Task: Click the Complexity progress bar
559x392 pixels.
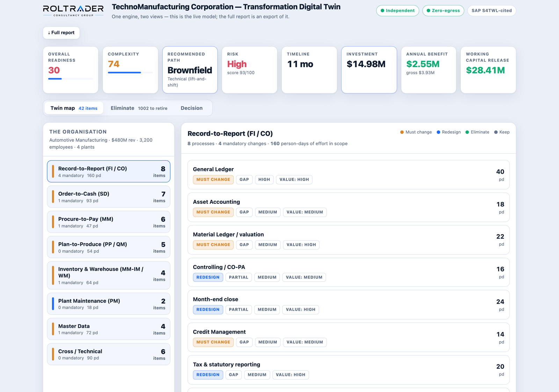Action: (130, 73)
